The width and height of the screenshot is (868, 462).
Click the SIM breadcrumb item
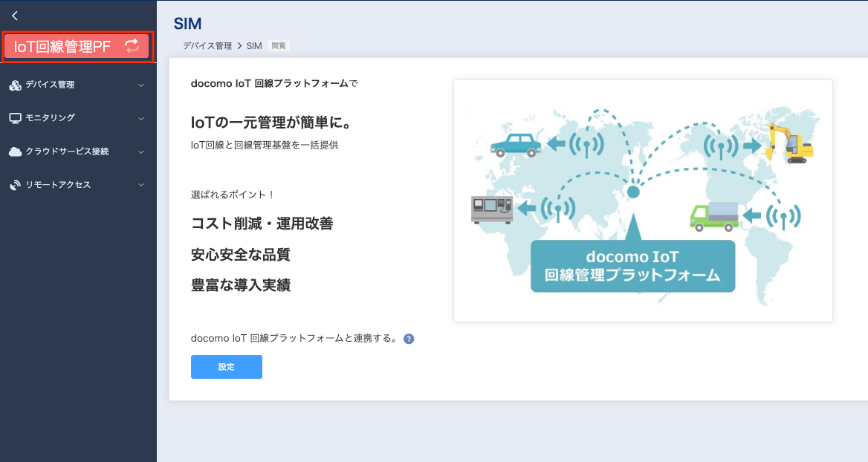[254, 46]
